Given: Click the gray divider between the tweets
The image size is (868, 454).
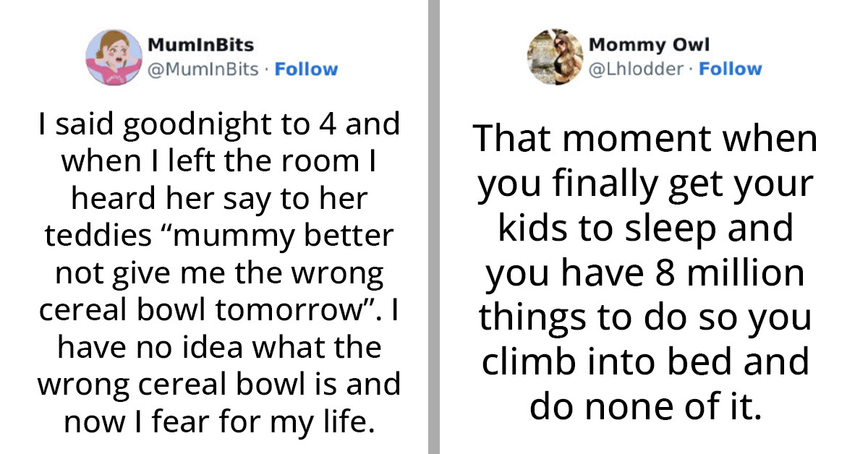Looking at the screenshot, I should point(435,227).
